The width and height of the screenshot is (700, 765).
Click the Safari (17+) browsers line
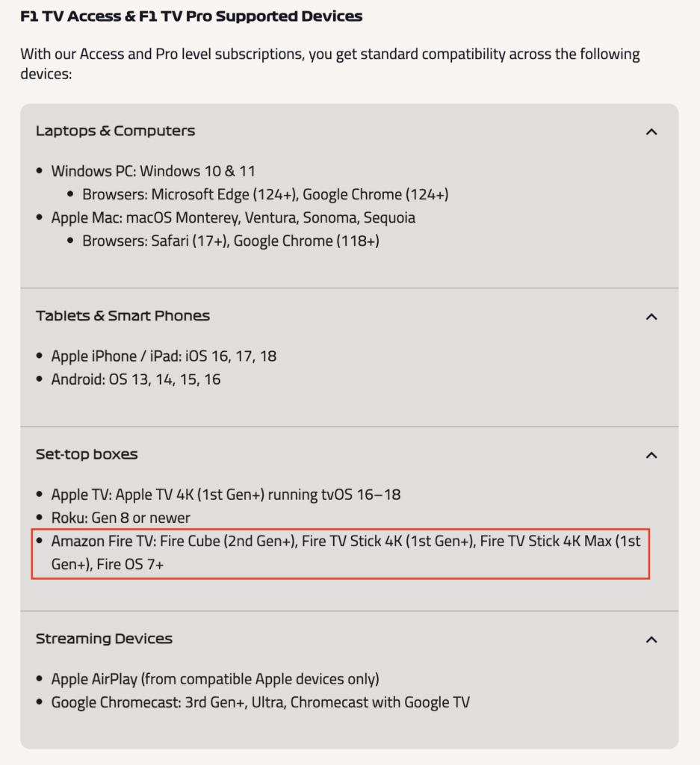pos(230,241)
